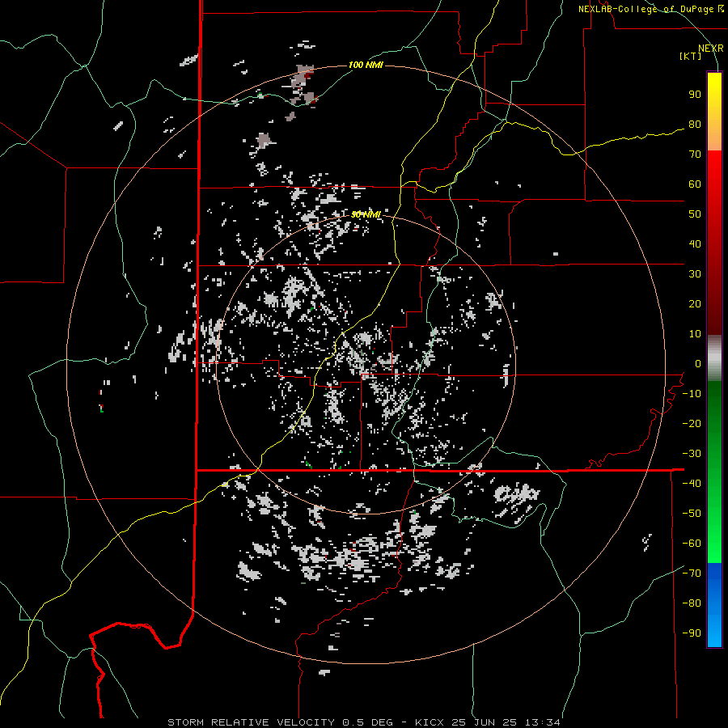Click the gray zero-velocity segment of the color bar
The image size is (728, 728).
coord(714,358)
